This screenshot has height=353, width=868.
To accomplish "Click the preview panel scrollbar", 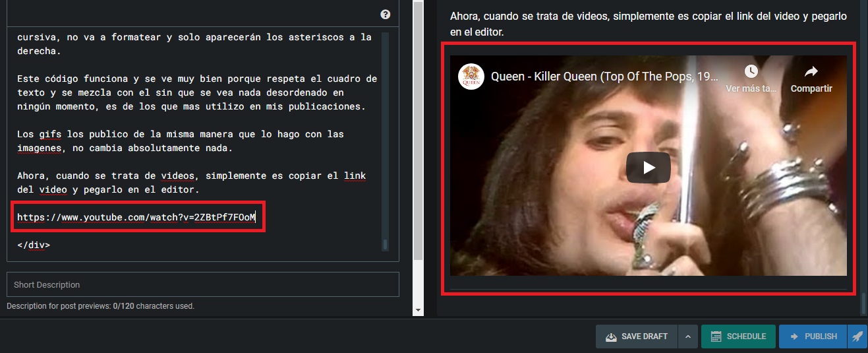I will point(863,304).
